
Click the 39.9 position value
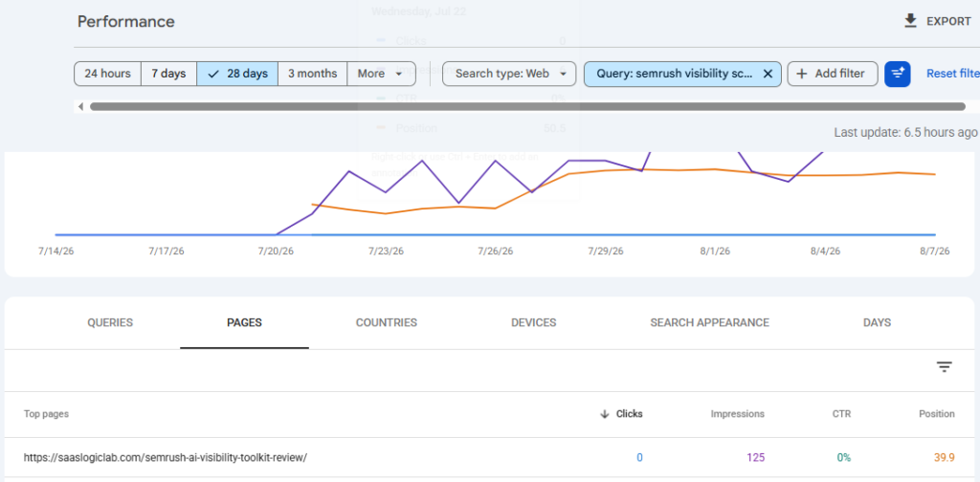click(x=945, y=458)
